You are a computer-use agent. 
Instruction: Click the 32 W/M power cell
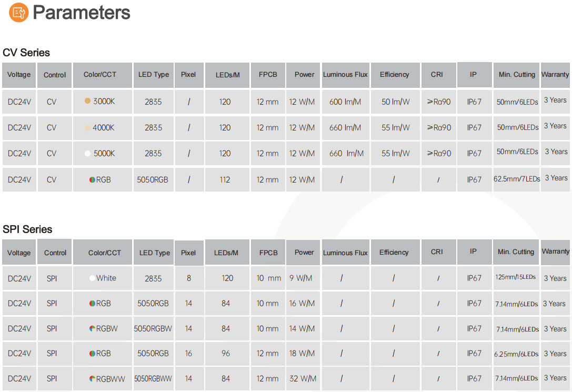click(303, 379)
